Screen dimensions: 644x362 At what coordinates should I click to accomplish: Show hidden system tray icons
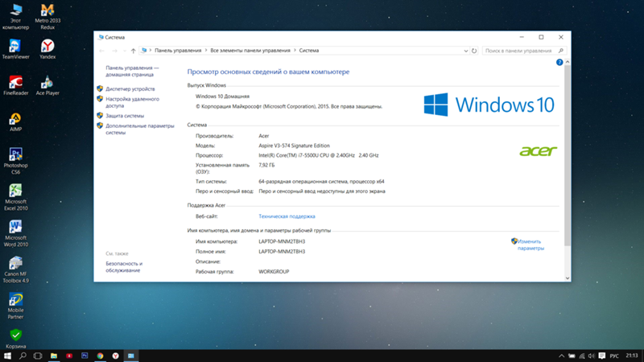coord(561,356)
